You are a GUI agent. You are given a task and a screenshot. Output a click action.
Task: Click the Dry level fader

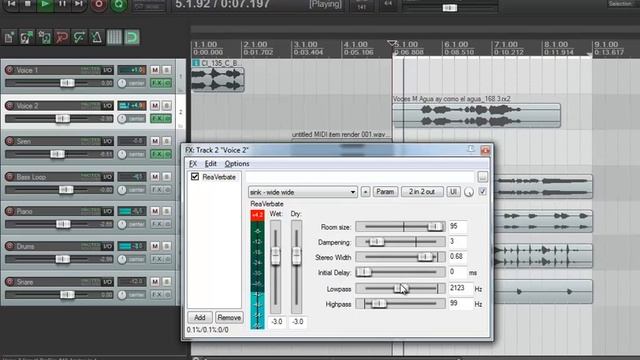click(x=296, y=256)
